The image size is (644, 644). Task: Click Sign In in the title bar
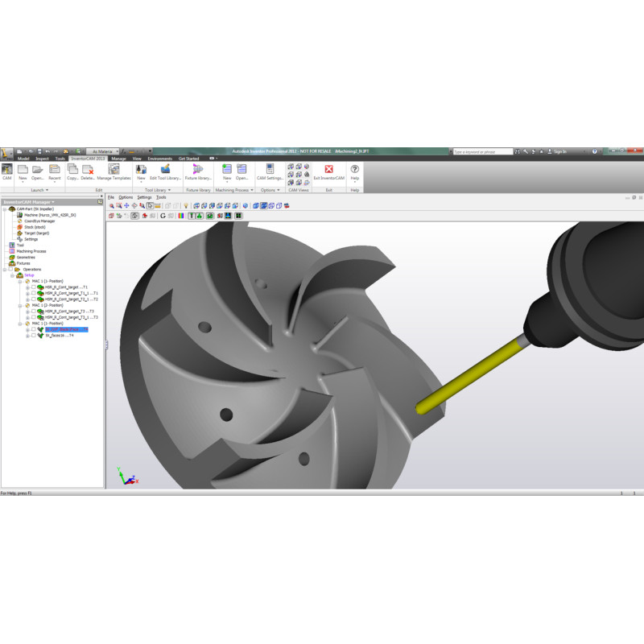coord(559,151)
